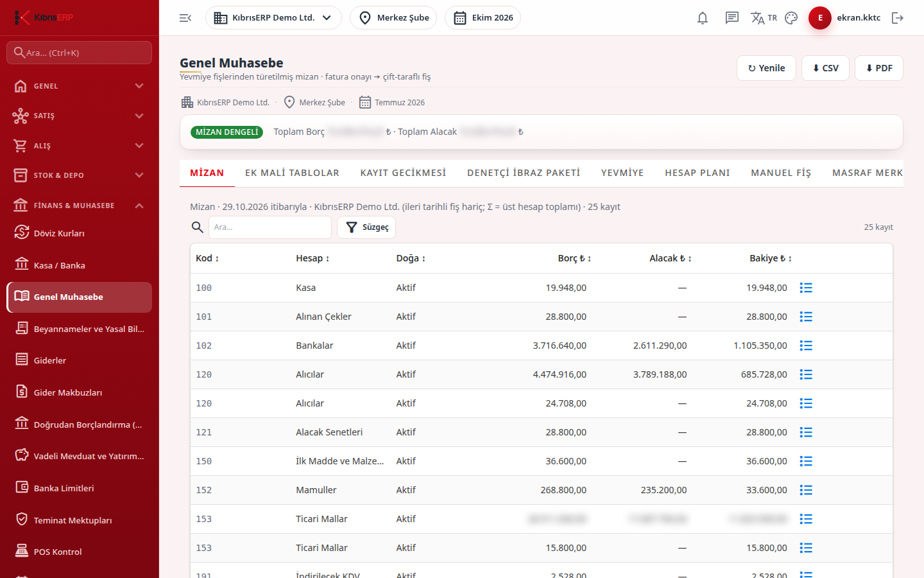Open ledger details for Bankalar row

(x=806, y=346)
